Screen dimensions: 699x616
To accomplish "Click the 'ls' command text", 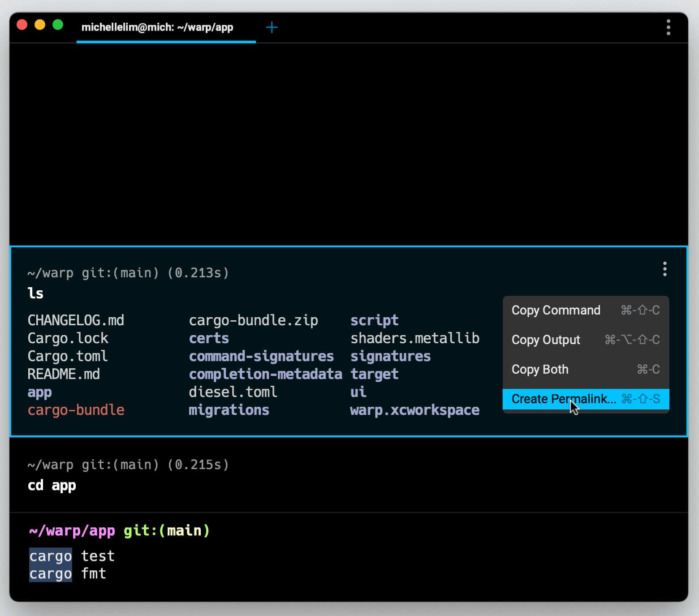I will tap(35, 293).
